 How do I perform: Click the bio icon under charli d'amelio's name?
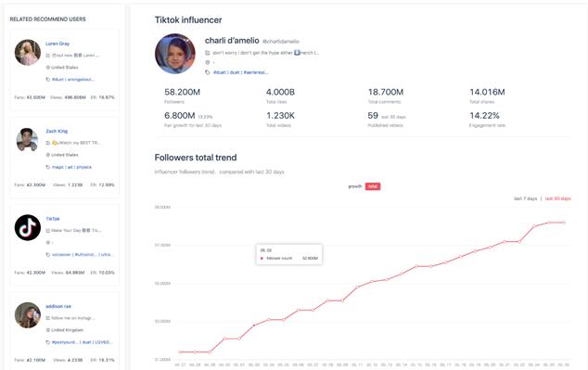tap(208, 53)
